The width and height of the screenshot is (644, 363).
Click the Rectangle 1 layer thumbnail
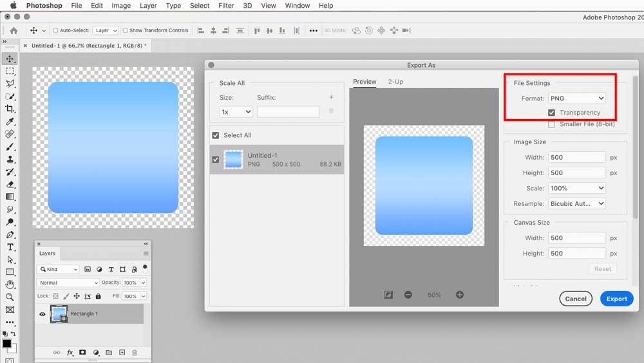pyautogui.click(x=59, y=314)
